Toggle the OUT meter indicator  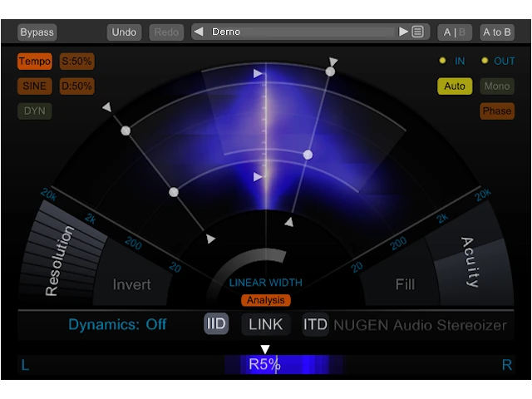click(x=485, y=61)
